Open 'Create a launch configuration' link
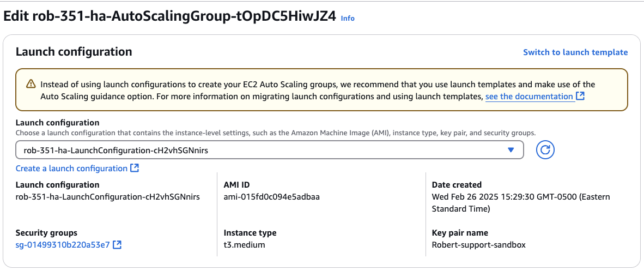 click(71, 169)
